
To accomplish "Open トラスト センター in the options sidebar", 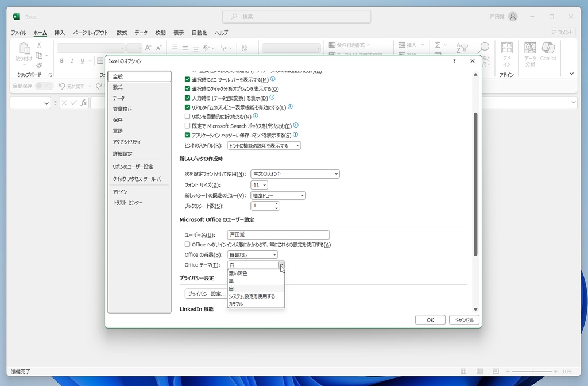I will pyautogui.click(x=139, y=203).
